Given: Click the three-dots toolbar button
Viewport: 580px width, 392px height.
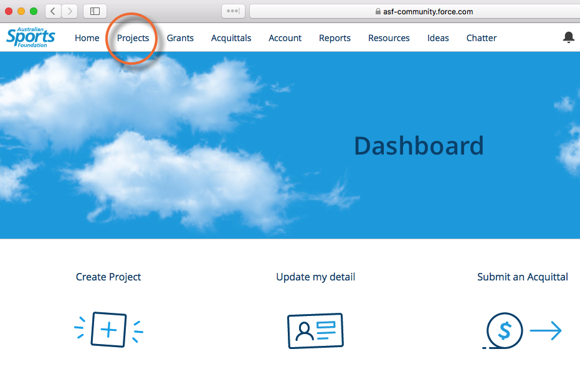Looking at the screenshot, I should (234, 11).
